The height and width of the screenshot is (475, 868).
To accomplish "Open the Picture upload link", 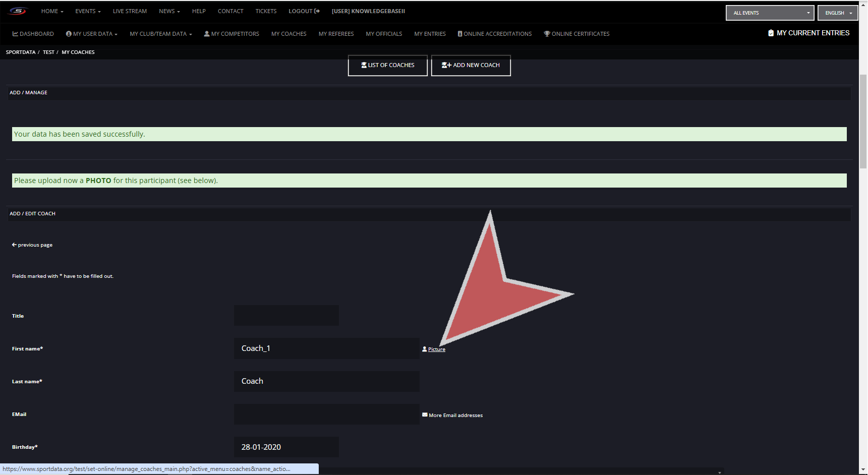I will click(x=436, y=349).
